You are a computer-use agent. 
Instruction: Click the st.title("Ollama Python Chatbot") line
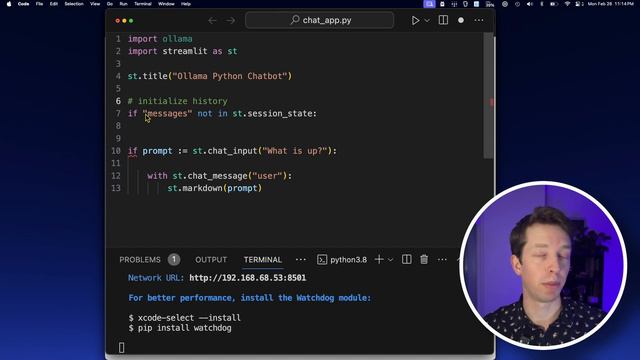click(210, 76)
